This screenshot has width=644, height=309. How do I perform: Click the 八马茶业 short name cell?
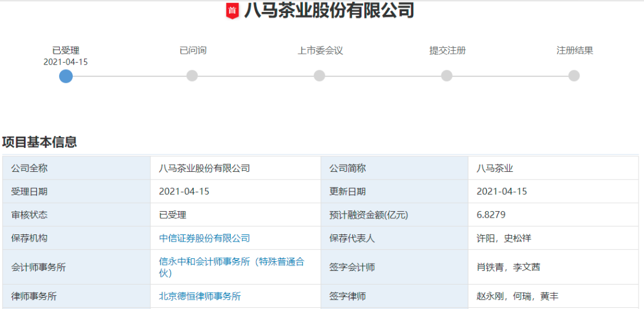[553, 168]
